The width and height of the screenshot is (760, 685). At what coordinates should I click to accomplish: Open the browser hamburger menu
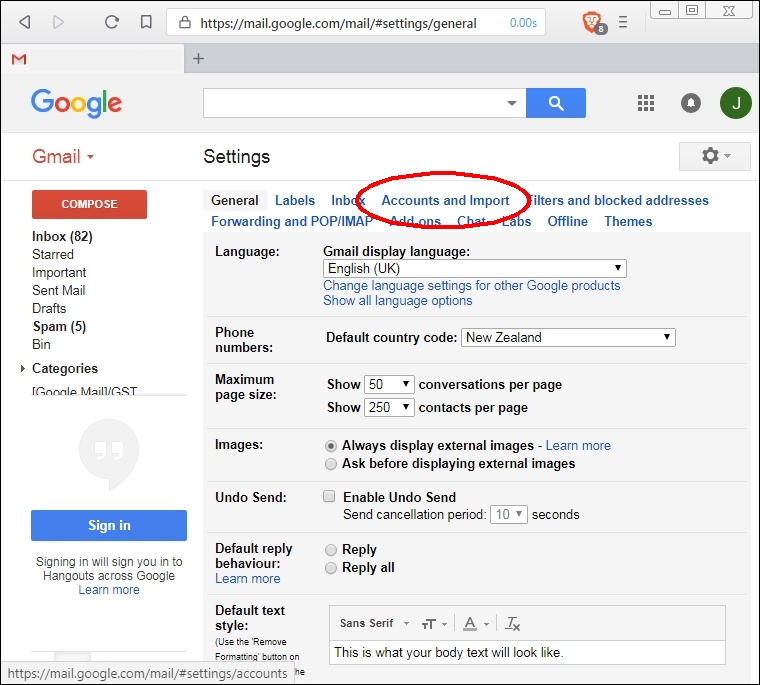coord(623,22)
